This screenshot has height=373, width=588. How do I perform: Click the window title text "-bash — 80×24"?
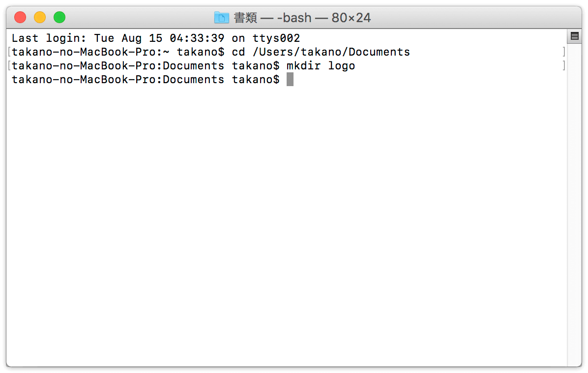(x=323, y=18)
